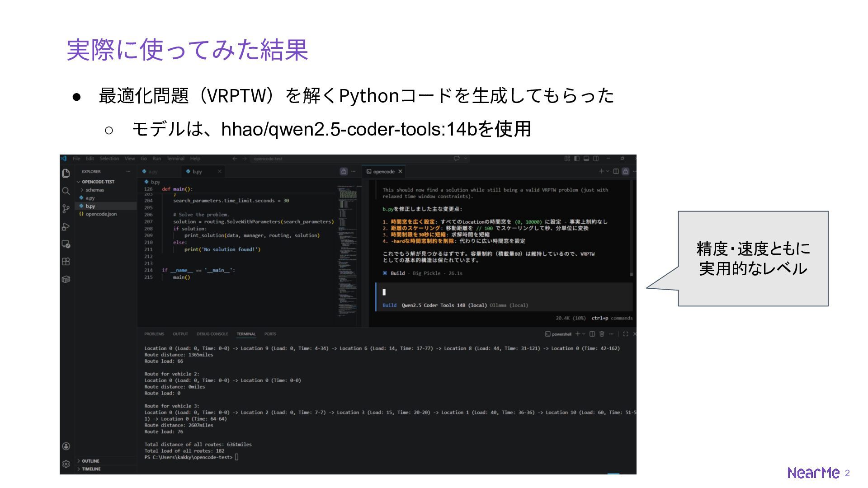Click the code minimap in b.py editor
Screen dimensions: 868x488
coord(347,249)
